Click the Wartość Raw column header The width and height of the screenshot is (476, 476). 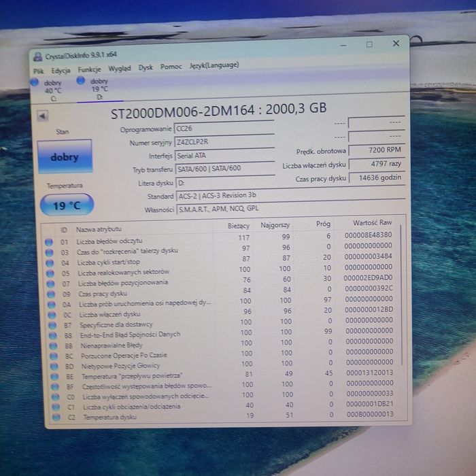[372, 222]
